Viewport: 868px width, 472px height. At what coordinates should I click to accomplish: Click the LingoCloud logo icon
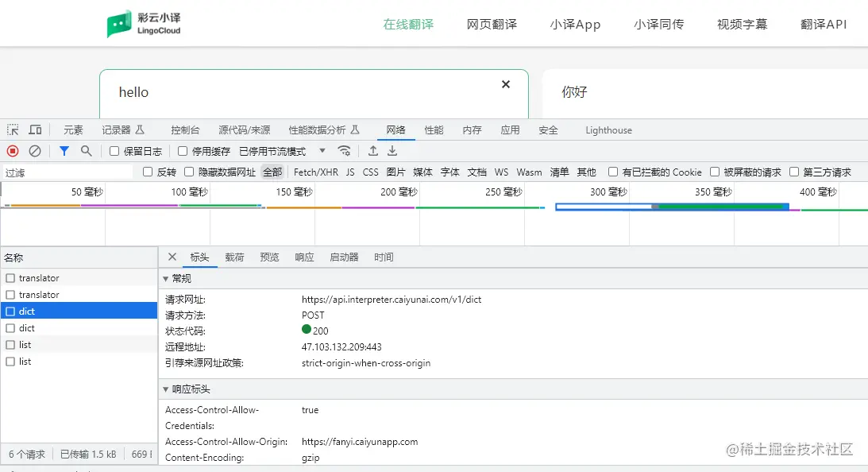point(119,24)
